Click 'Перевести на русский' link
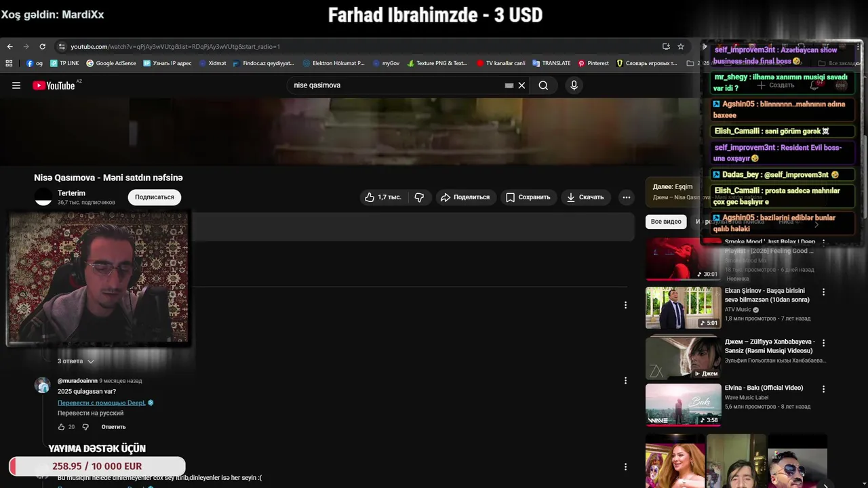The width and height of the screenshot is (868, 488). tap(90, 413)
